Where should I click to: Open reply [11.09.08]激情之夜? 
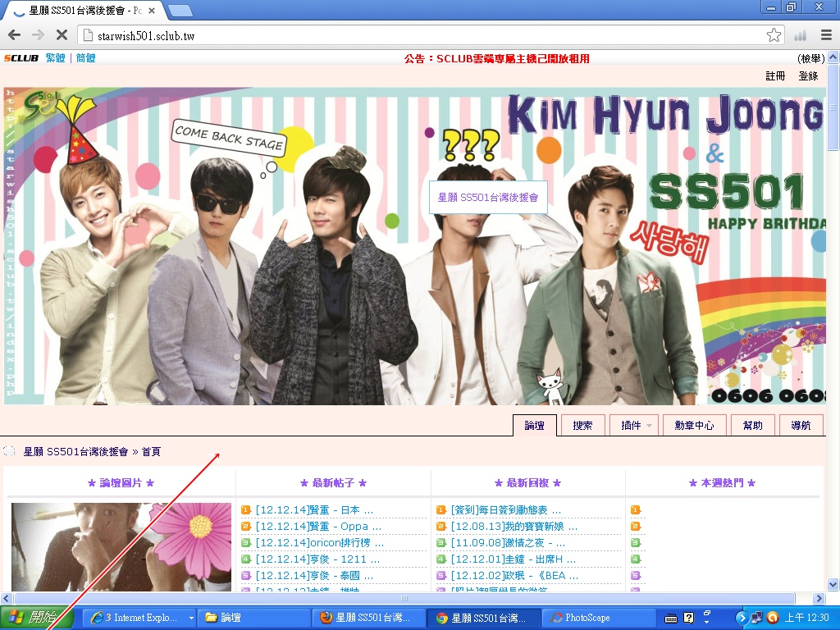point(508,543)
